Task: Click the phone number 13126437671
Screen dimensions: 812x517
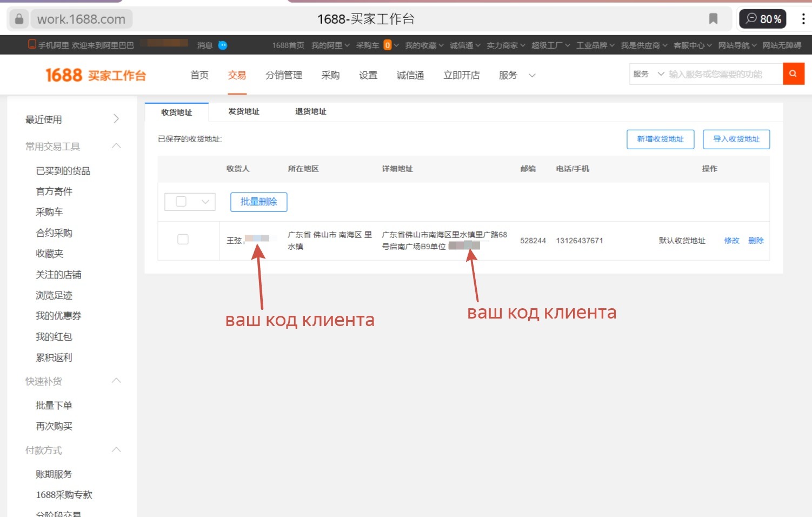Action: point(580,241)
